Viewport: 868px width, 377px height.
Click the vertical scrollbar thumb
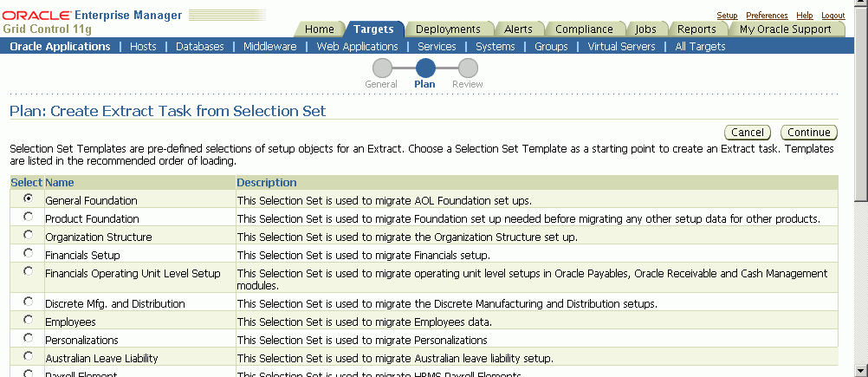coord(861,105)
